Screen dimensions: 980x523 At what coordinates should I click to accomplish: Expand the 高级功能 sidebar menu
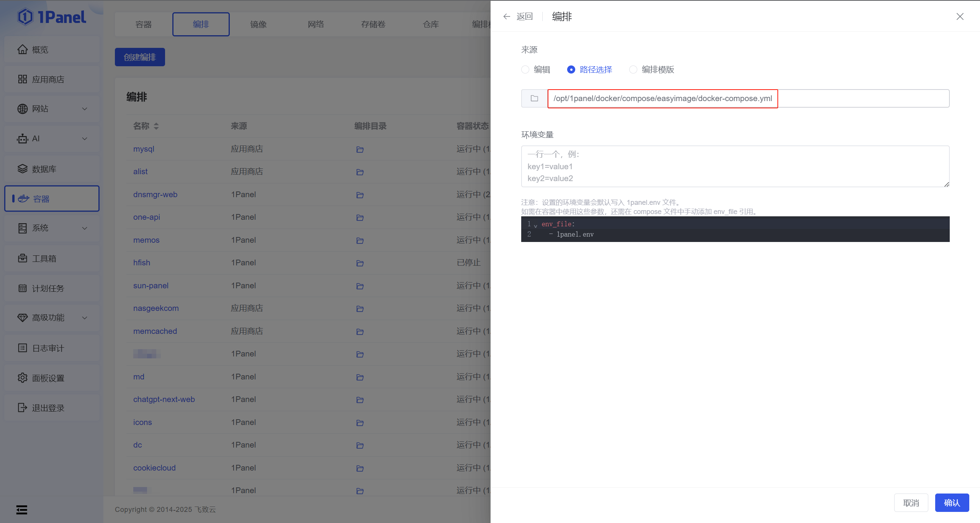[x=52, y=317]
